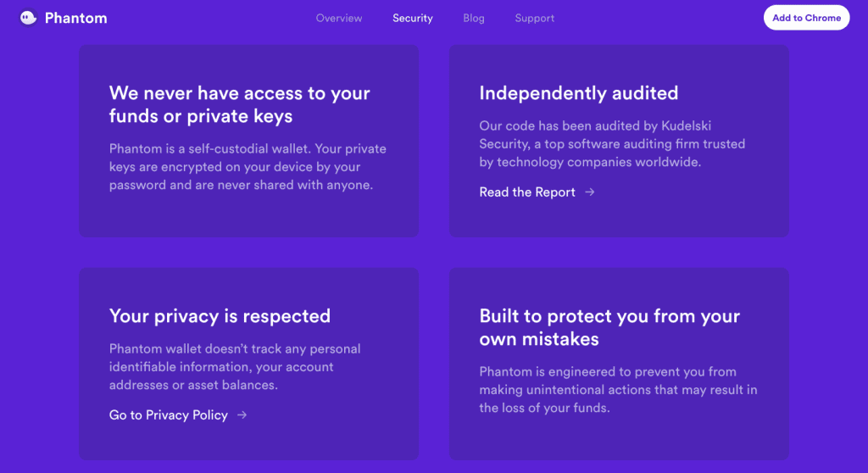The image size is (868, 473).
Task: Click the arrow beside Go to Privacy Policy
Action: (x=242, y=415)
